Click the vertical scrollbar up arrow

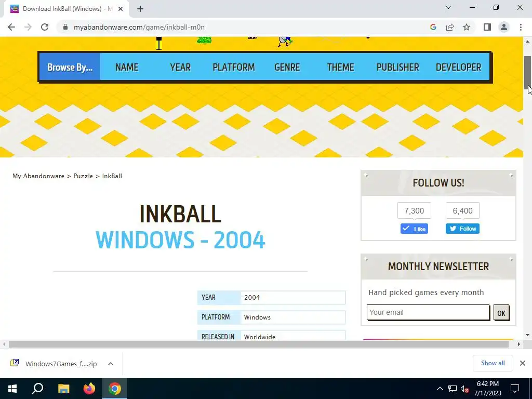click(528, 42)
